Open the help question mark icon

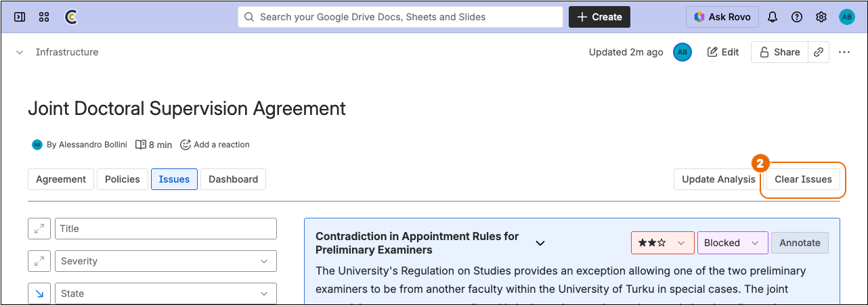pyautogui.click(x=797, y=17)
